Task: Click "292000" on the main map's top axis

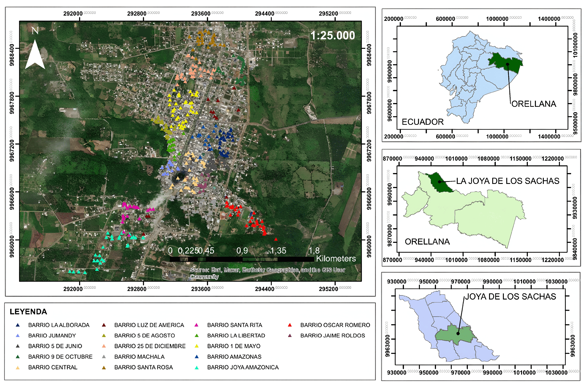Action: (x=73, y=14)
